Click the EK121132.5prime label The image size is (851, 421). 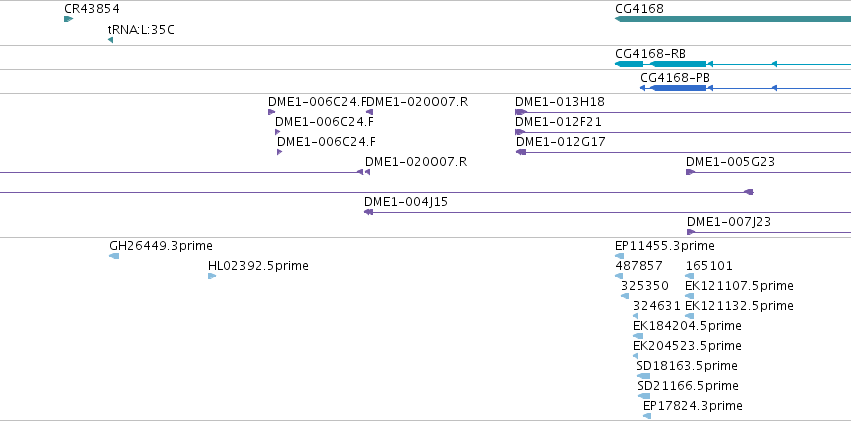739,306
